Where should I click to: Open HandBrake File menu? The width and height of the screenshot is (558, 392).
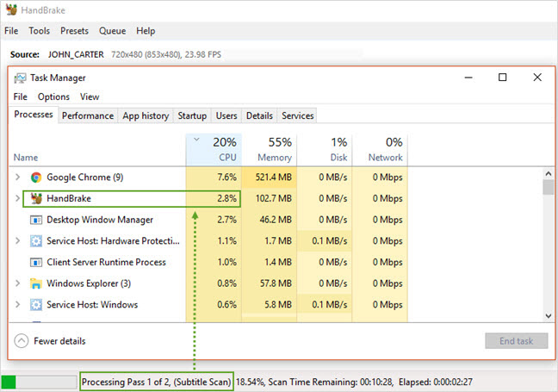pyautogui.click(x=11, y=31)
